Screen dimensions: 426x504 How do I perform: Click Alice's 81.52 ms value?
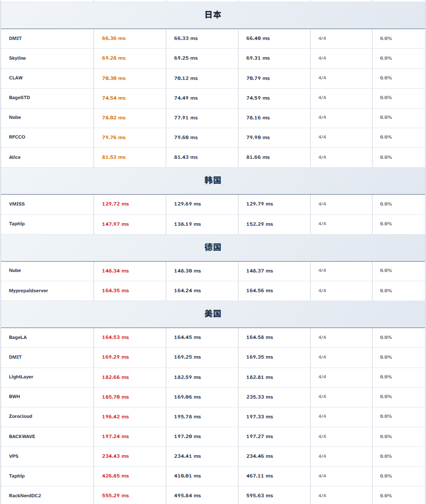114,157
